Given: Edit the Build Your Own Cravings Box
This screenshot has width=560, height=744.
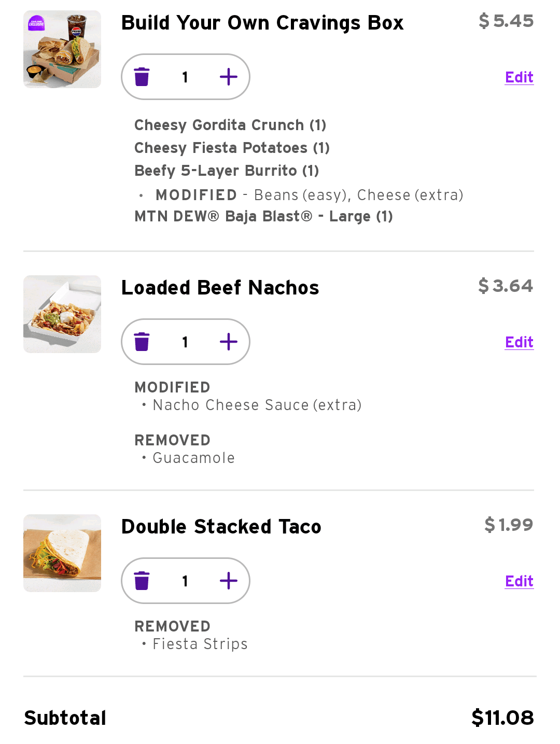Looking at the screenshot, I should tap(519, 77).
